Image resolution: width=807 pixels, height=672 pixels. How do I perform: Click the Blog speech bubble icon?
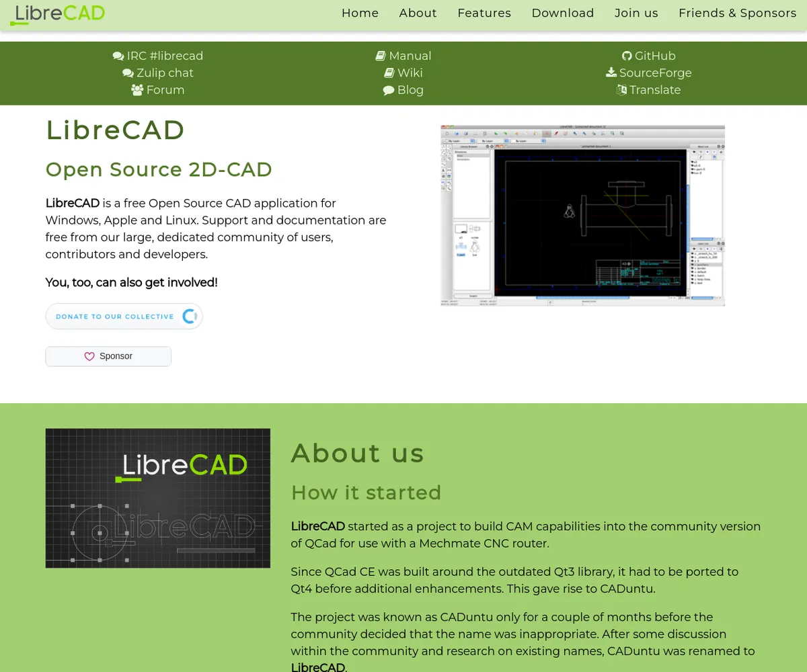(x=389, y=90)
